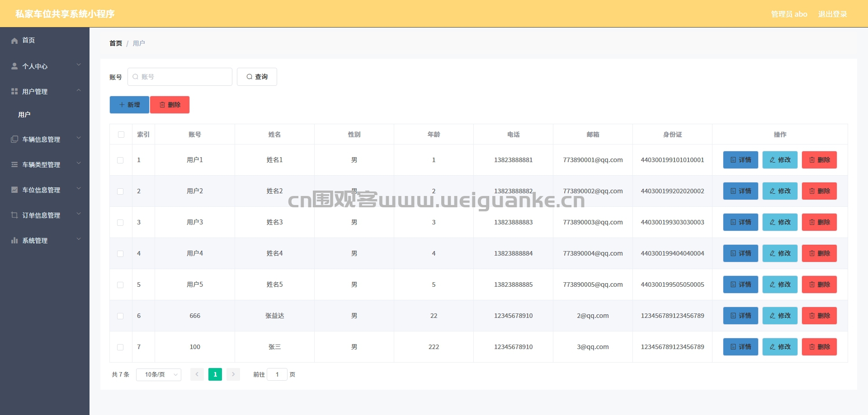Check the checkbox for row 张益达
Screen dimensions: 868x415
[120, 316]
